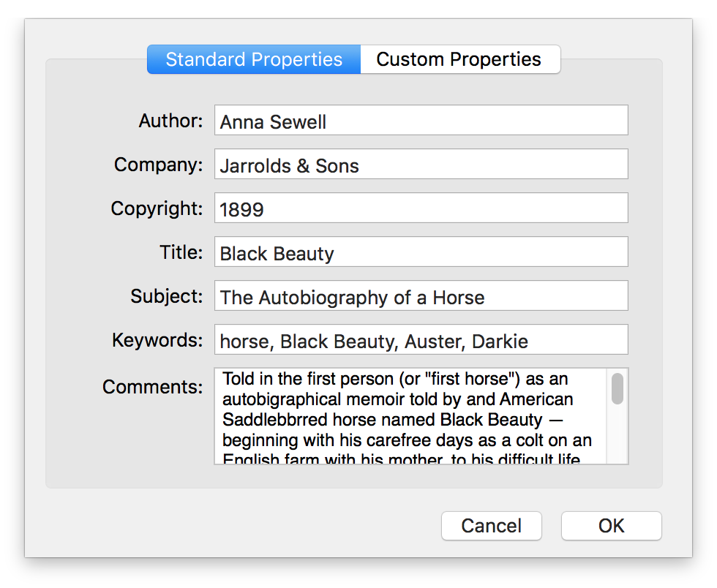Click into the Company field with Jarrolds & Sons
This screenshot has height=588, width=717.
coord(421,164)
